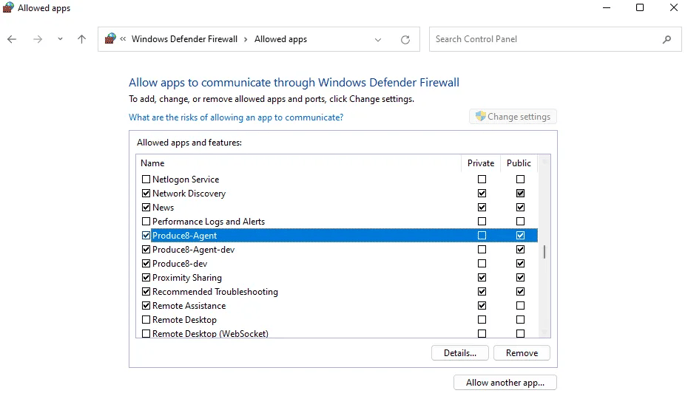
Task: Go back with the left arrow
Action: pyautogui.click(x=12, y=39)
